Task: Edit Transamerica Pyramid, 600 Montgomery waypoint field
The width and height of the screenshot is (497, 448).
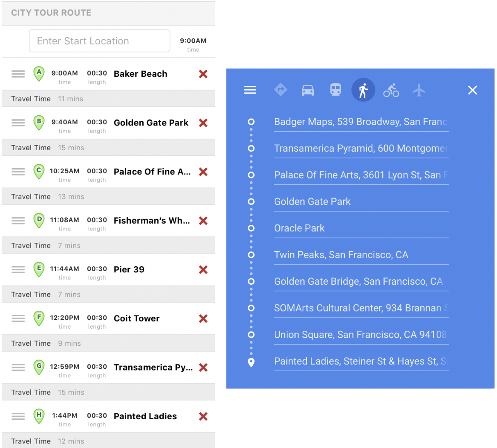Action: click(361, 149)
